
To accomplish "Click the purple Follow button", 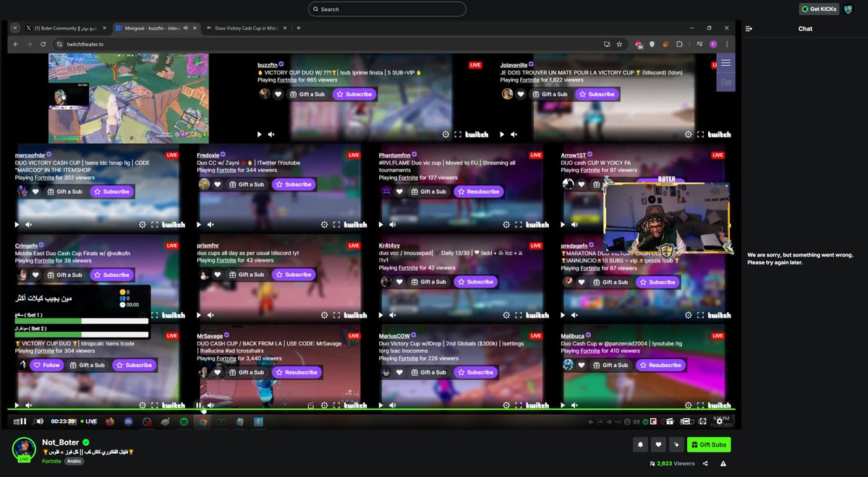I will point(47,365).
